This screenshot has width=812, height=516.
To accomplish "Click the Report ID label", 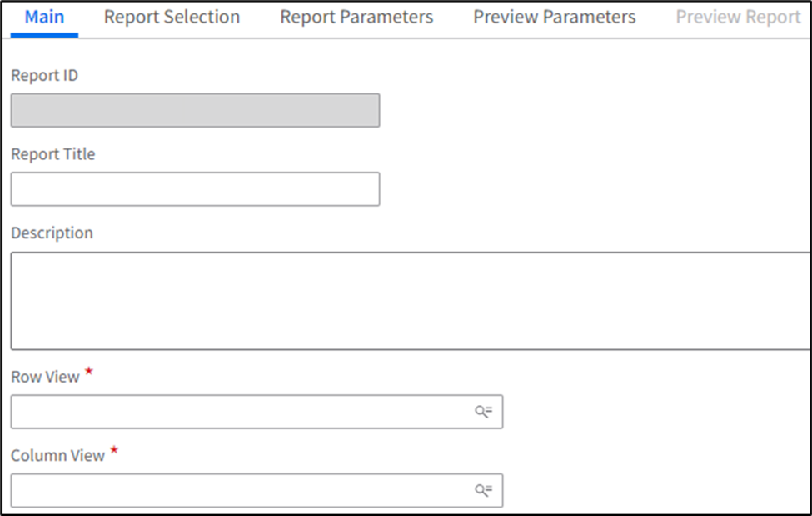I will 44,76.
